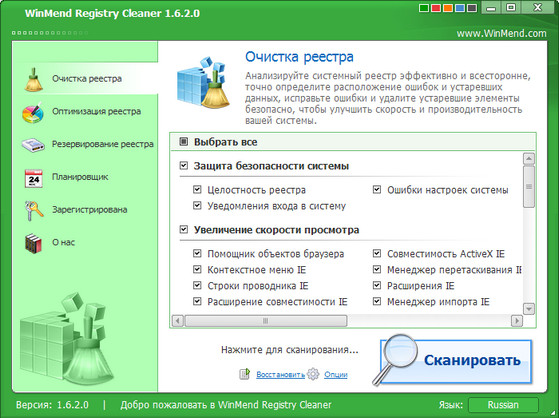The width and height of the screenshot is (559, 418).
Task: Toggle Увеличение скорости просмотра group checkbox
Action: point(184,229)
